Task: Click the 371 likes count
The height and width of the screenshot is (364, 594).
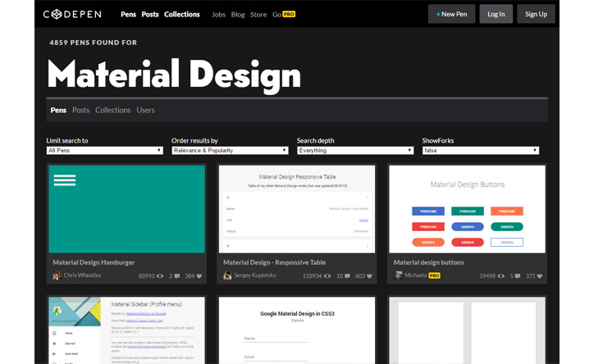Action: click(530, 276)
